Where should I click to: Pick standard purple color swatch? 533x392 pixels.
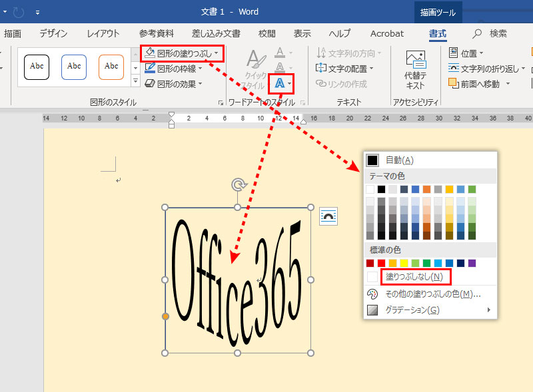click(472, 263)
